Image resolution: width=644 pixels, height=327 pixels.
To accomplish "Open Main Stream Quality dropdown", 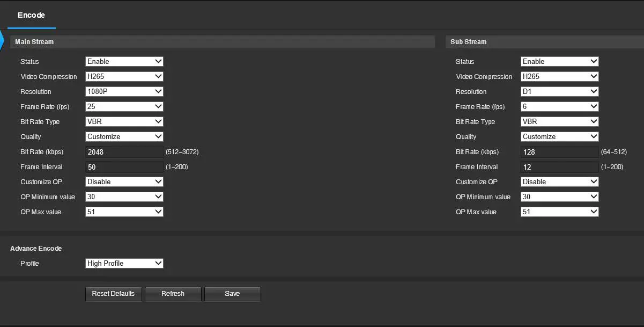I will (x=124, y=137).
